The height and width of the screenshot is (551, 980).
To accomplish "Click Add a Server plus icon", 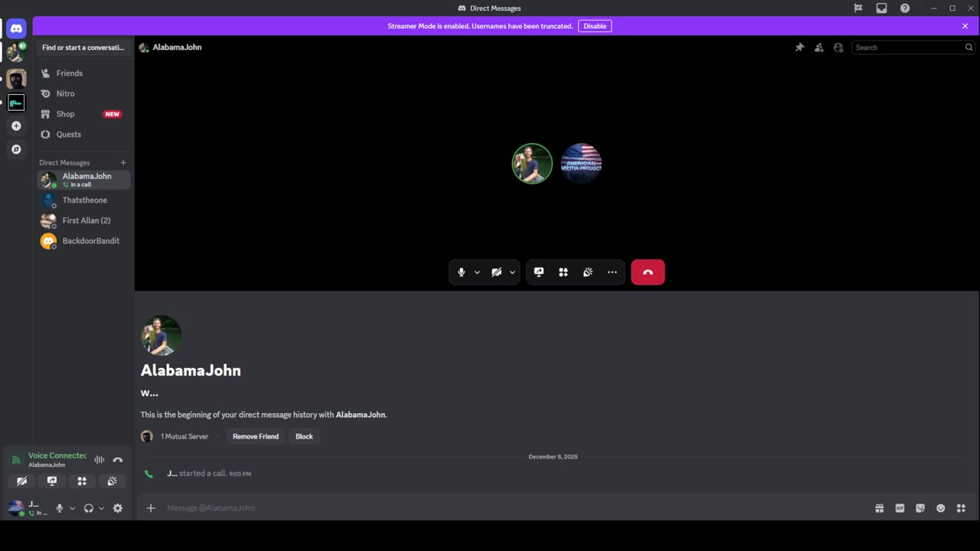I will (16, 126).
